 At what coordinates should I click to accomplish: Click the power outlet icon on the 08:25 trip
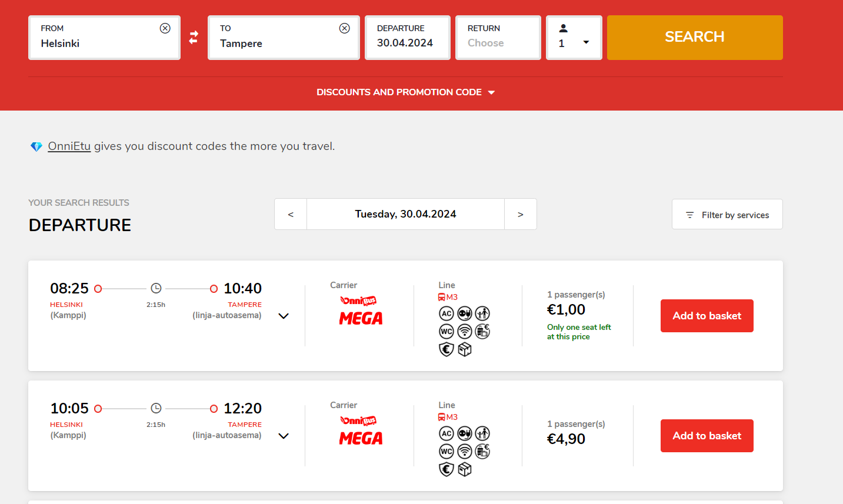[465, 313]
